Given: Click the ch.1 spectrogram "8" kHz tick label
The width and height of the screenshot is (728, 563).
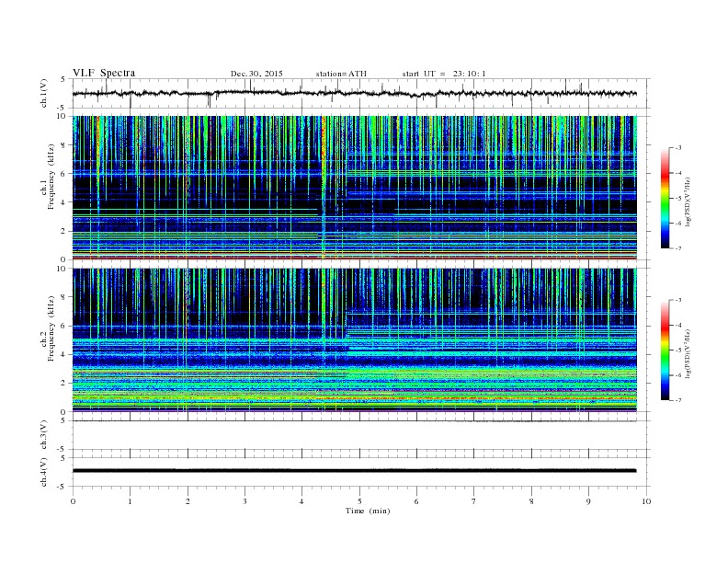Looking at the screenshot, I should [x=63, y=145].
